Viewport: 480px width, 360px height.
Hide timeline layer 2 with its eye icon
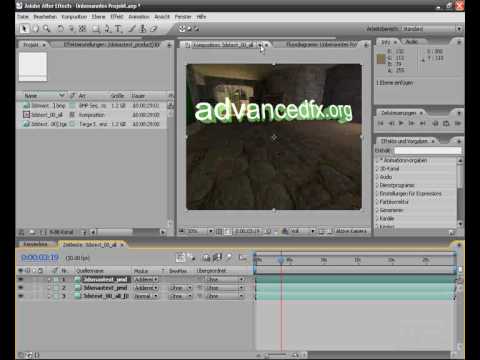point(21,288)
